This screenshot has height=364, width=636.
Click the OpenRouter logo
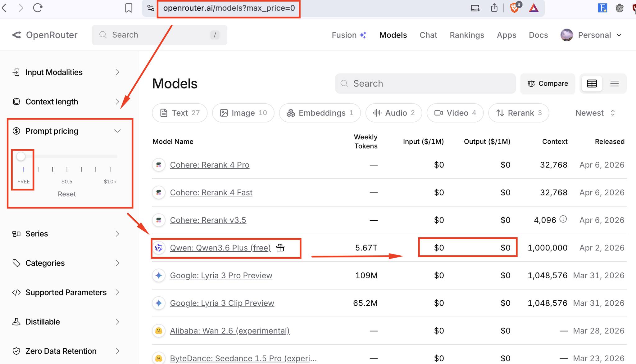(x=45, y=35)
